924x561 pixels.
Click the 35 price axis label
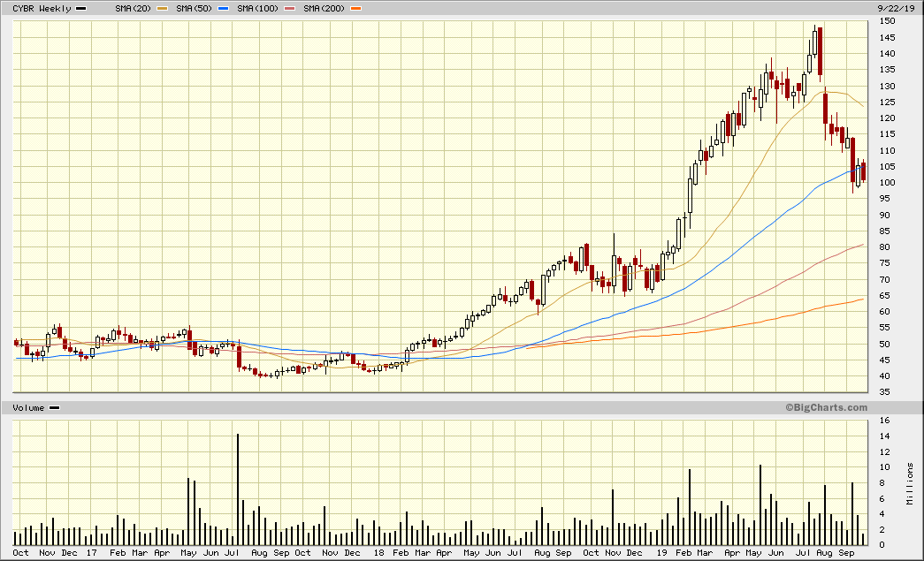tap(884, 392)
